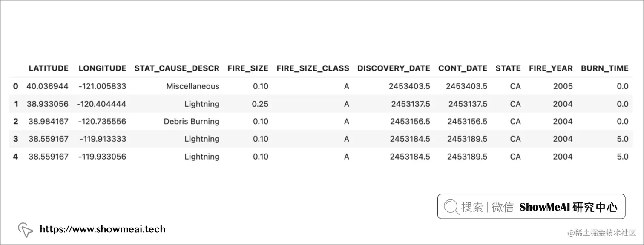Image resolution: width=644 pixels, height=245 pixels.
Task: Click the STATE column header
Action: (x=508, y=68)
